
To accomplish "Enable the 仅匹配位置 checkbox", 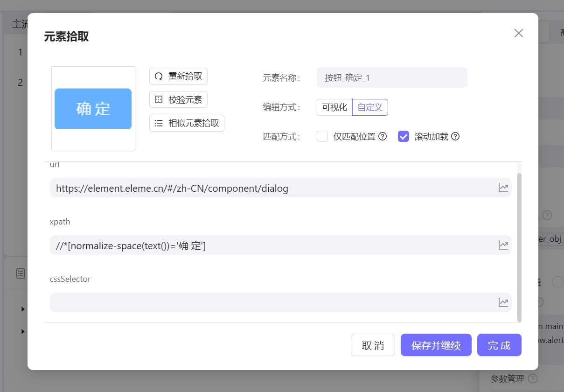I will (322, 136).
